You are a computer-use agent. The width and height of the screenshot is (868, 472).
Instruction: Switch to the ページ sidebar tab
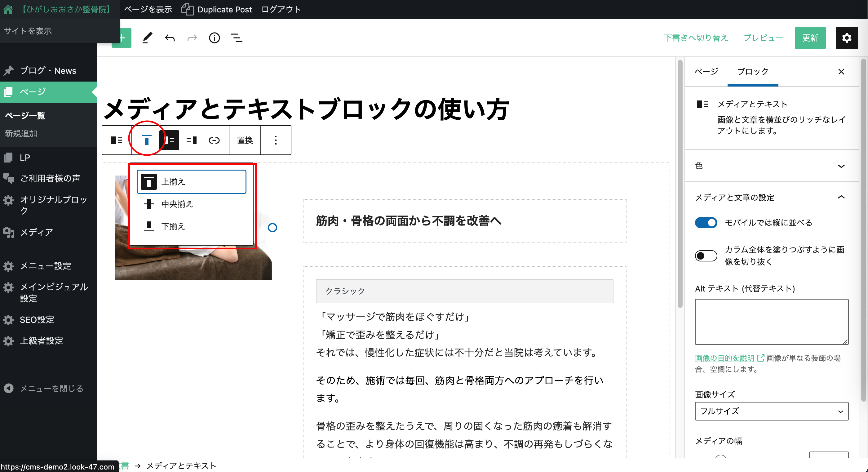tap(706, 71)
